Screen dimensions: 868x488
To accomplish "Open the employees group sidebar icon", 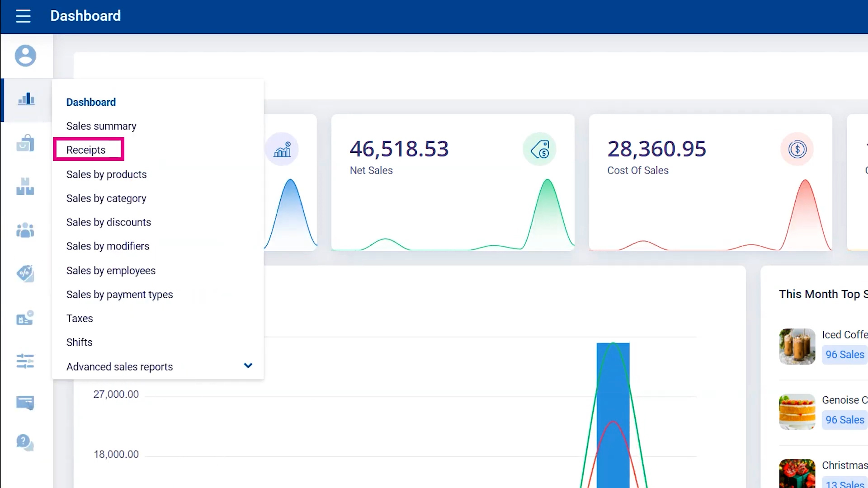I will coord(25,230).
